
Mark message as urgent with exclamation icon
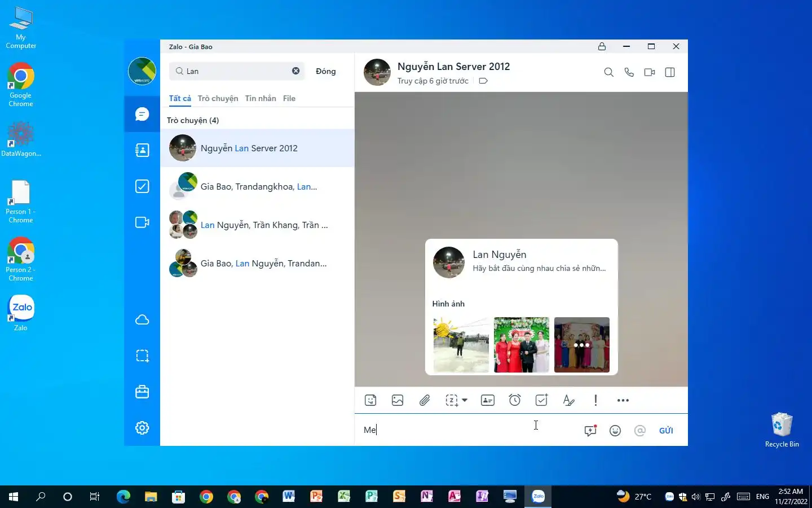[x=595, y=400]
